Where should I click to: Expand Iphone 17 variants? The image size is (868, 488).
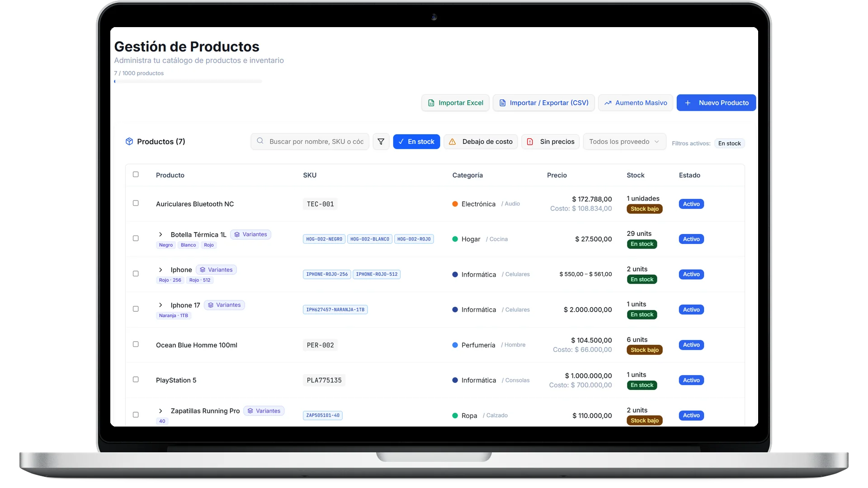(x=160, y=305)
